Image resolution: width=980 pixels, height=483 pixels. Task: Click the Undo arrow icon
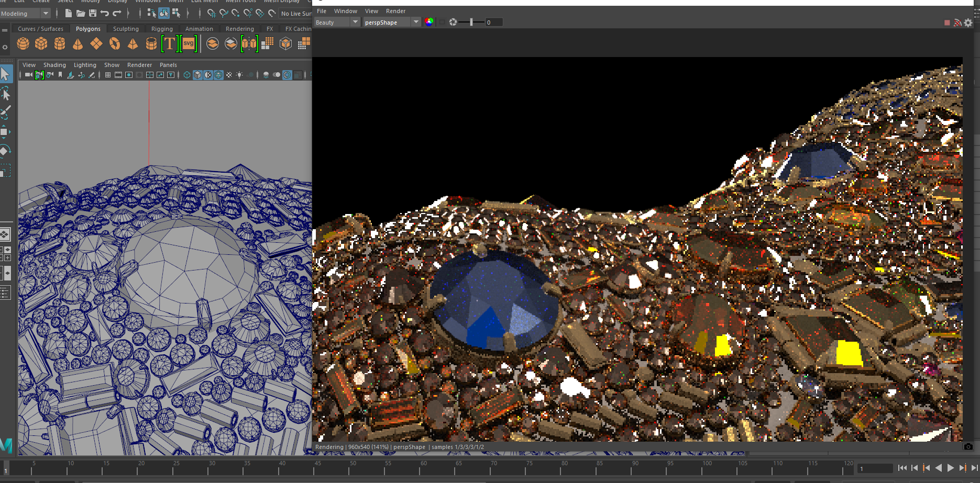point(105,13)
